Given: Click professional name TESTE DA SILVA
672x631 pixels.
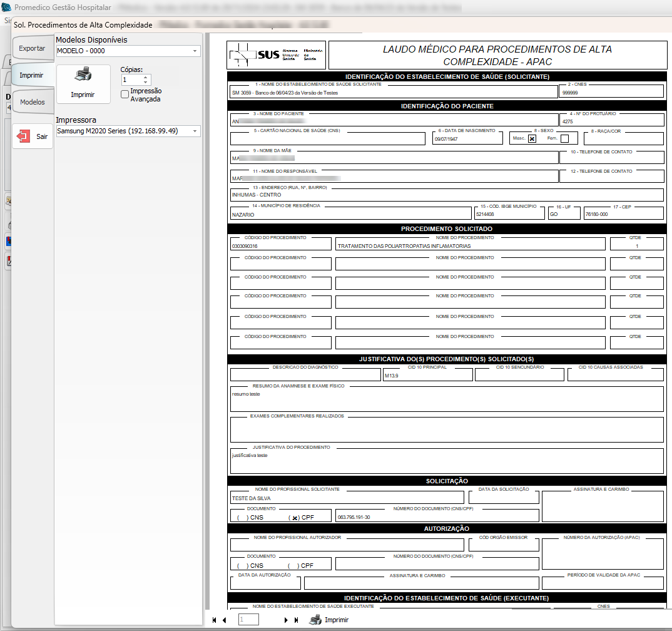Looking at the screenshot, I should click(x=251, y=498).
